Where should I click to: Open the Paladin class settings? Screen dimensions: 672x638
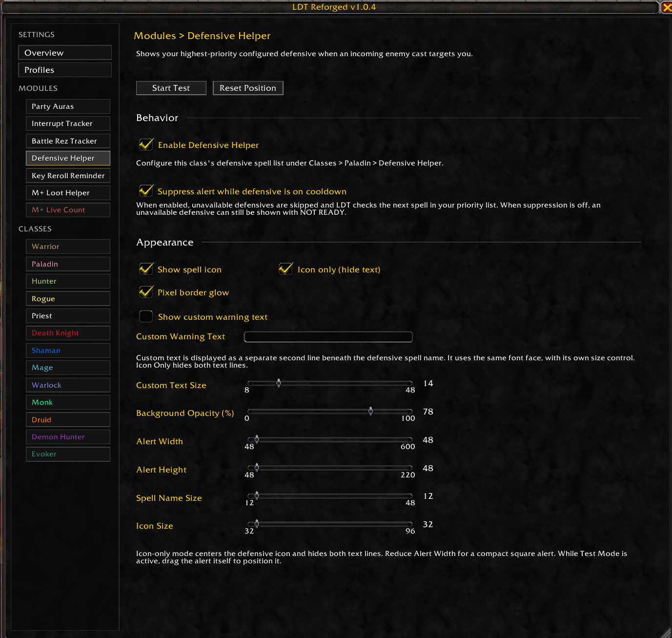coord(68,264)
